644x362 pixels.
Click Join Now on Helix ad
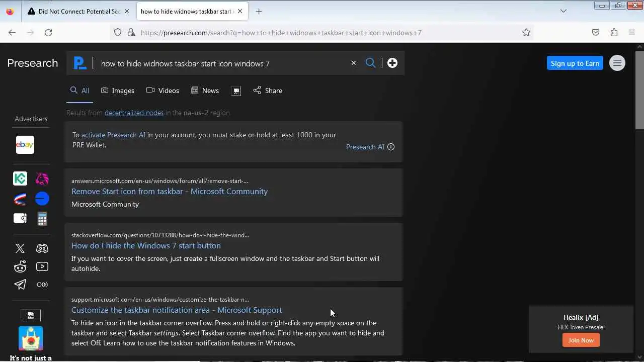tap(581, 340)
